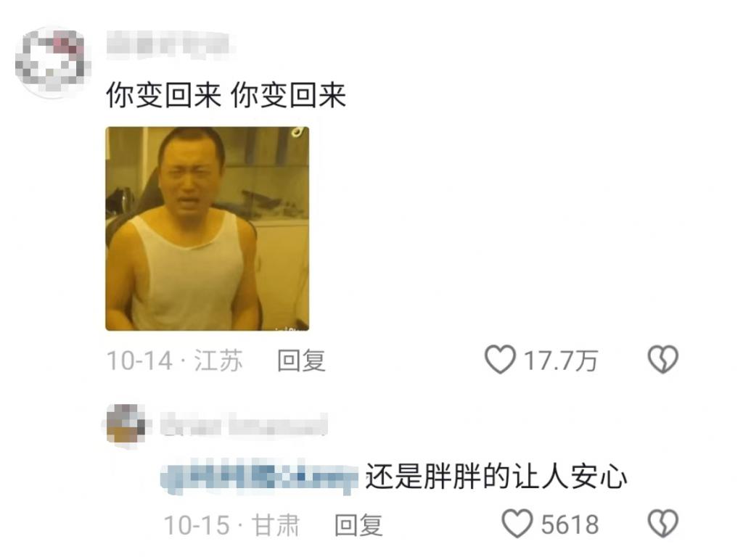Open the reply author's small avatar
The height and width of the screenshot is (560, 743).
(126, 424)
